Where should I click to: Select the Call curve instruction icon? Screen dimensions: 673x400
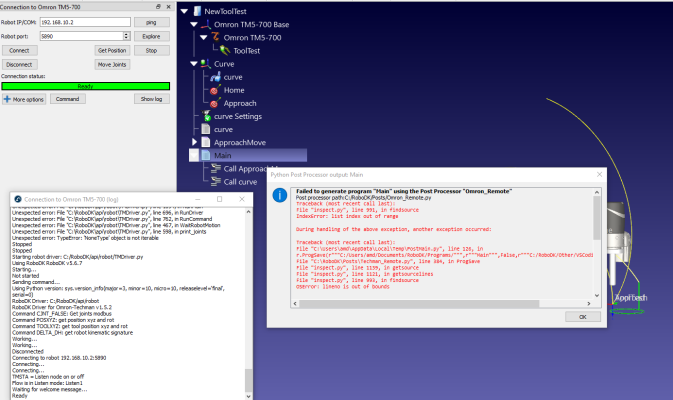[x=214, y=181]
